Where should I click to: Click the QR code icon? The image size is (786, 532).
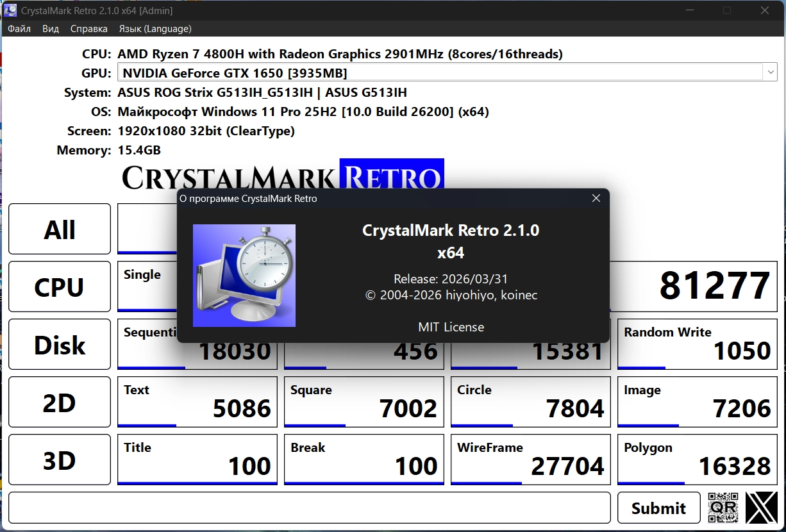[723, 508]
